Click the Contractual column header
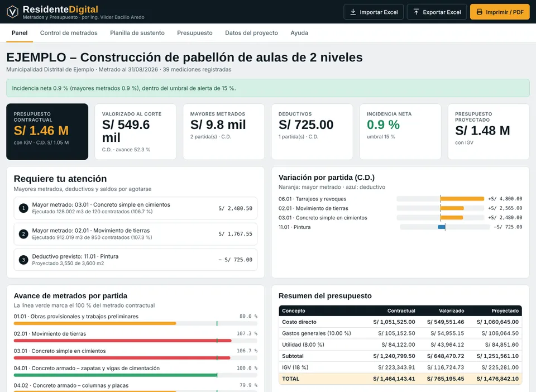The width and height of the screenshot is (536, 392). (401, 310)
